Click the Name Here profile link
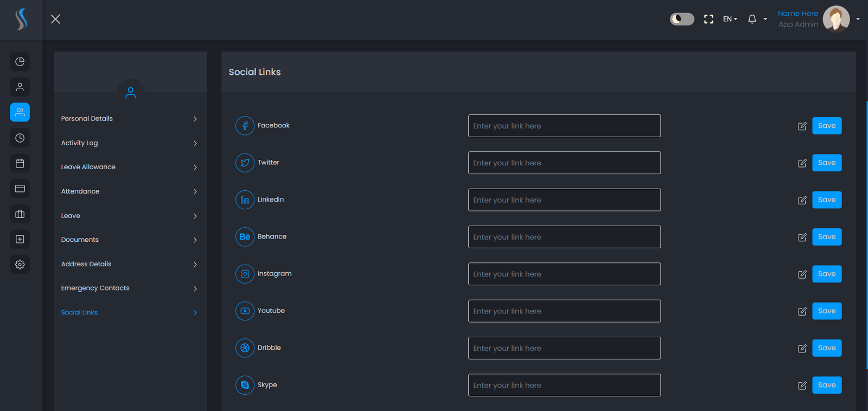The image size is (868, 411). [797, 14]
